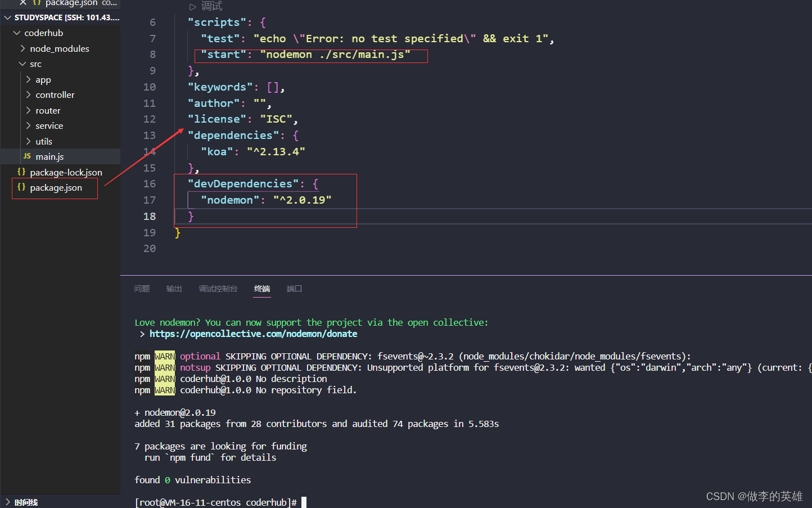812x508 pixels.
Task: Click the "test" script key
Action: pyautogui.click(x=220, y=39)
